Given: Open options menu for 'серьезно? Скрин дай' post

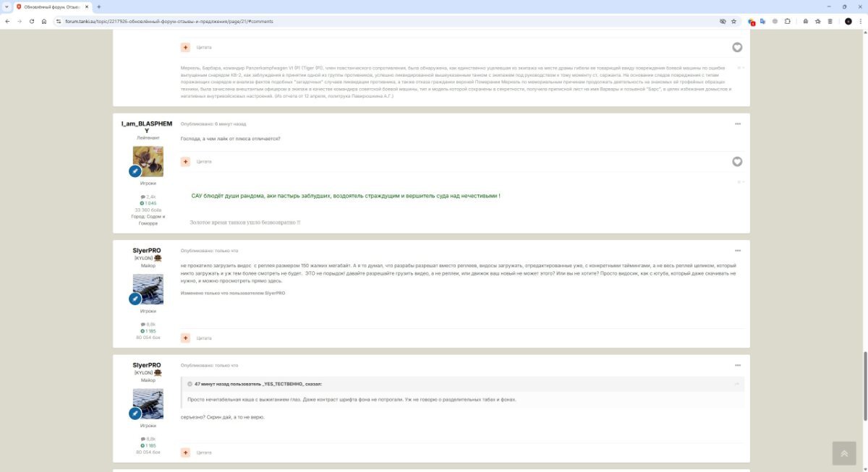Looking at the screenshot, I should tap(738, 365).
